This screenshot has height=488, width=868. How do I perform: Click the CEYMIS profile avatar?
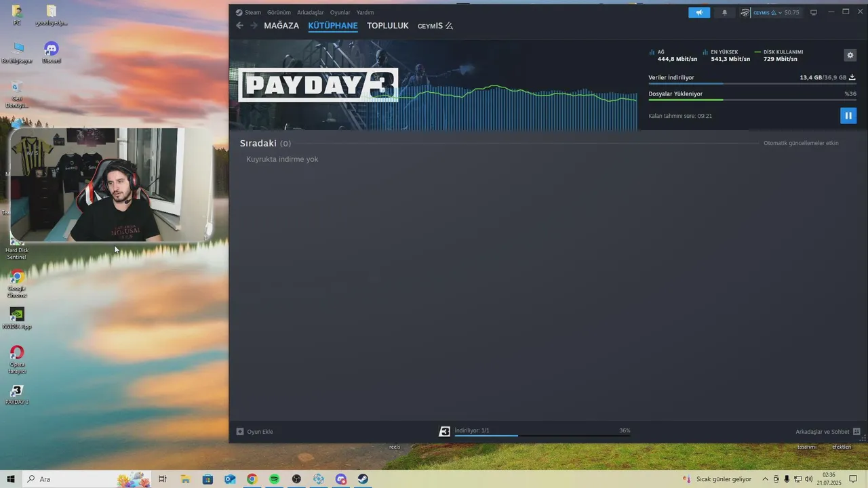tap(745, 12)
